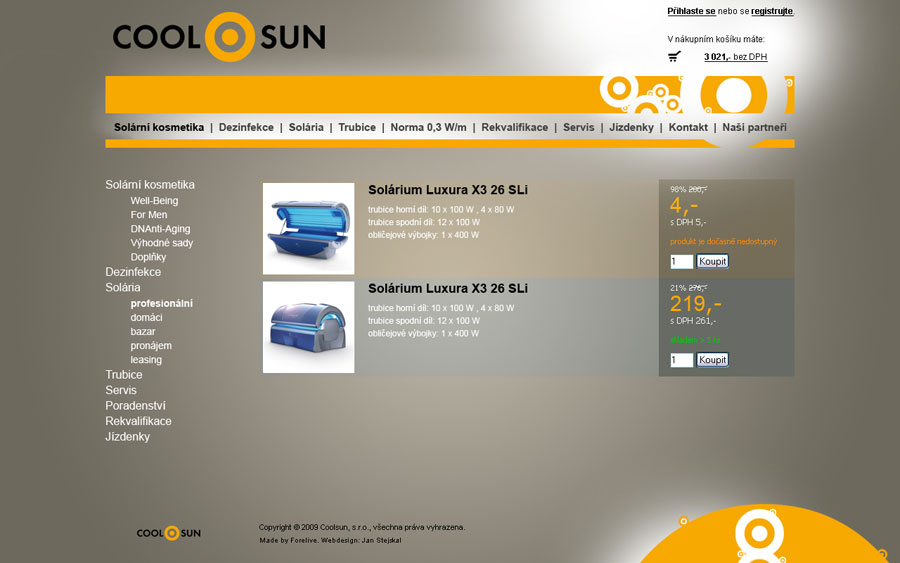
Task: Click the small Cool Sun footer logo
Action: pyautogui.click(x=169, y=533)
